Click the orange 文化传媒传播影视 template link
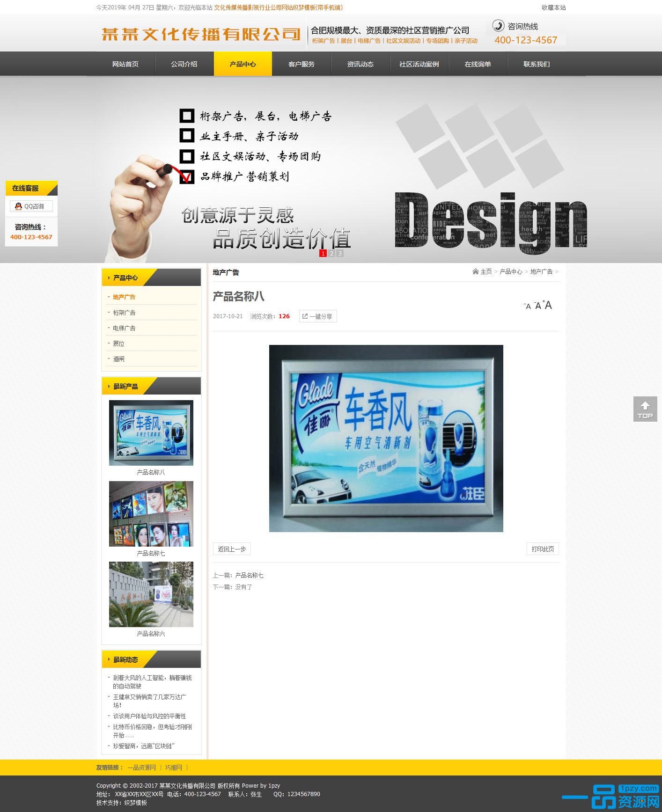This screenshot has width=662, height=812. (x=279, y=7)
